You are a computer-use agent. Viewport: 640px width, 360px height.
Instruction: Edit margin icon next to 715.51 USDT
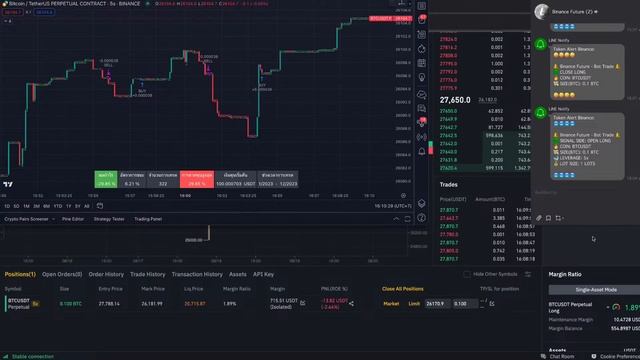click(303, 303)
